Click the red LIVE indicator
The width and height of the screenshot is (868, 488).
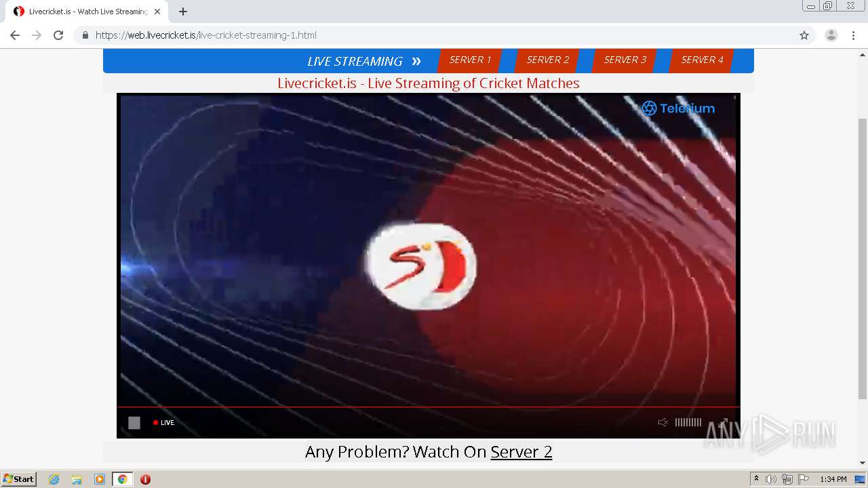pyautogui.click(x=163, y=422)
